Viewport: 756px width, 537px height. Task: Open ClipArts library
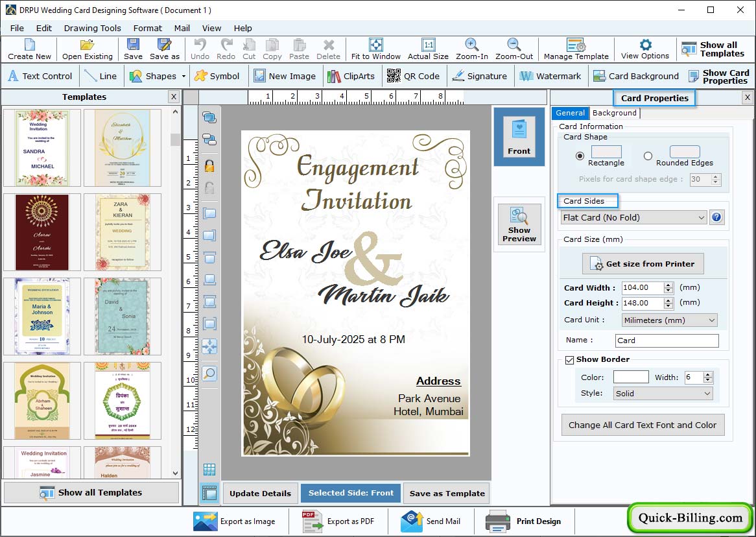351,76
